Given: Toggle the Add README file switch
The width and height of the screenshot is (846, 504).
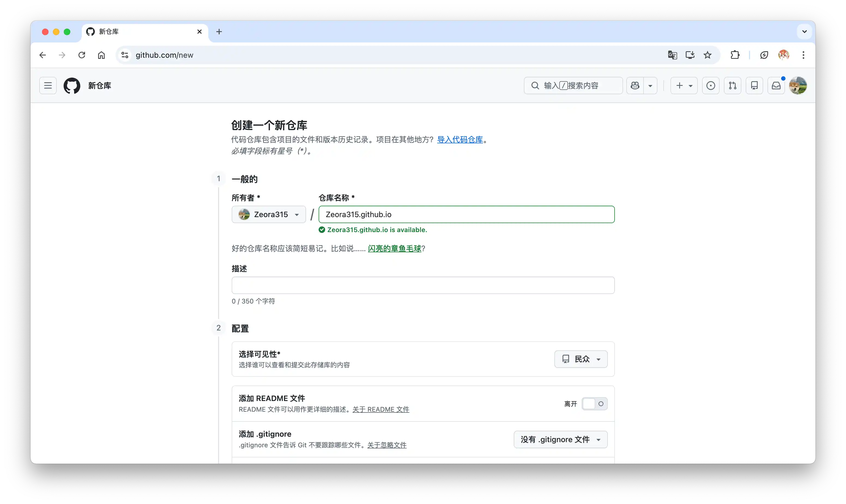Looking at the screenshot, I should (x=594, y=404).
